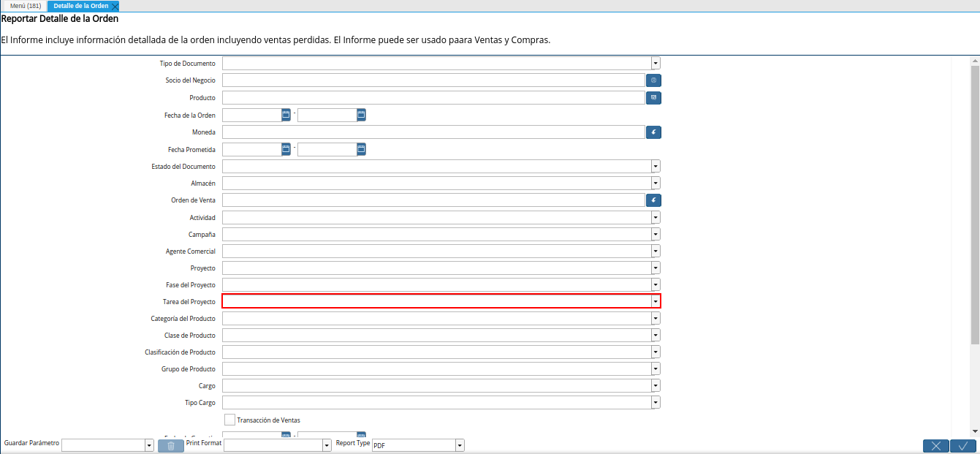Enable the Transacción de Ventas checkbox
The width and height of the screenshot is (980, 454).
click(x=229, y=420)
